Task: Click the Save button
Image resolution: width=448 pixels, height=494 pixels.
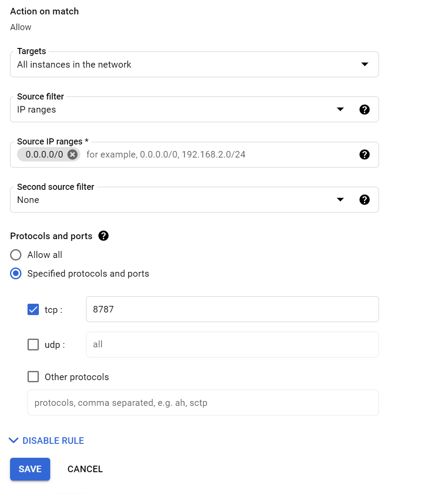Action: coord(30,469)
